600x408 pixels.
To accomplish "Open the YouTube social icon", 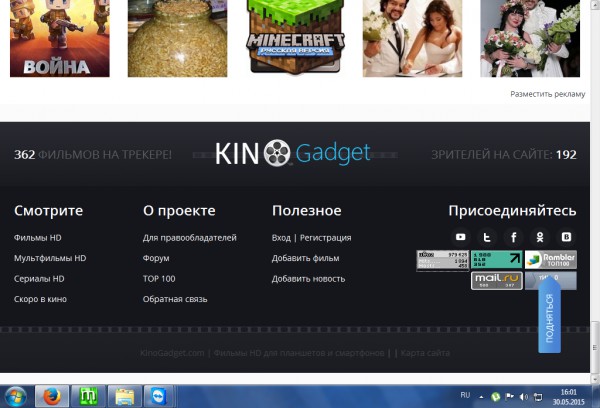I will tap(460, 237).
